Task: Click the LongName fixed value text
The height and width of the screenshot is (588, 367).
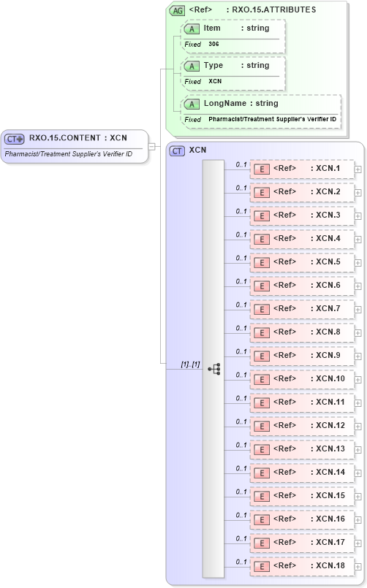Action: coord(273,119)
